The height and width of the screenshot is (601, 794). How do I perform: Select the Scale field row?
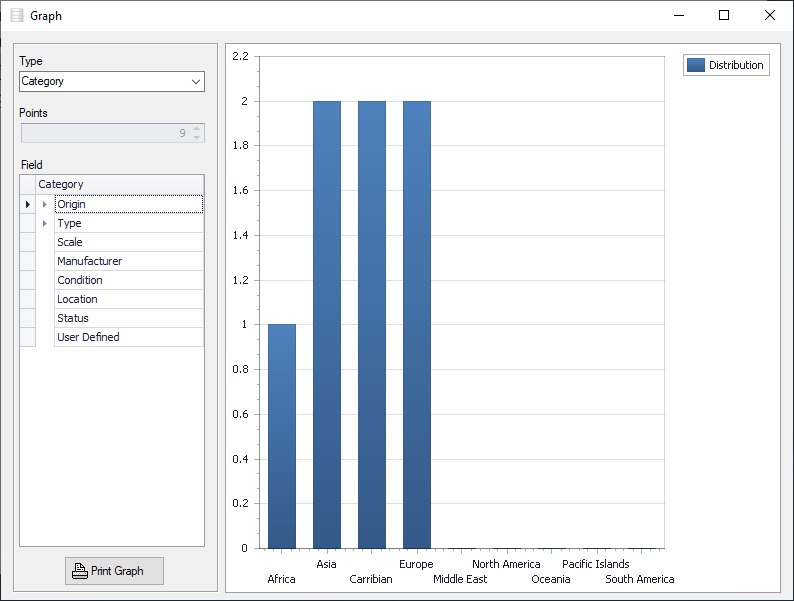pyautogui.click(x=129, y=242)
